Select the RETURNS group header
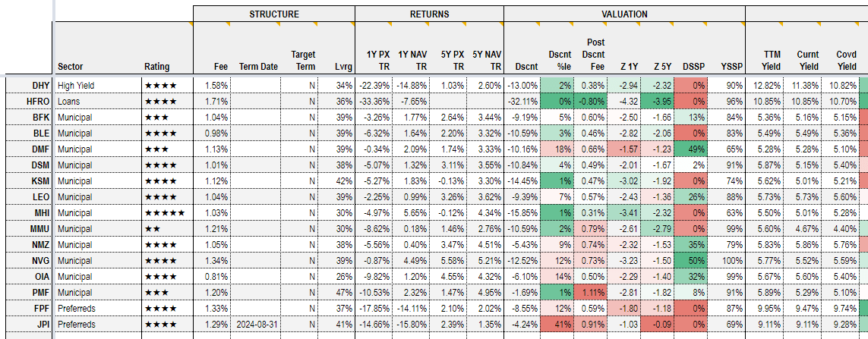This screenshot has height=339, width=868. [429, 14]
